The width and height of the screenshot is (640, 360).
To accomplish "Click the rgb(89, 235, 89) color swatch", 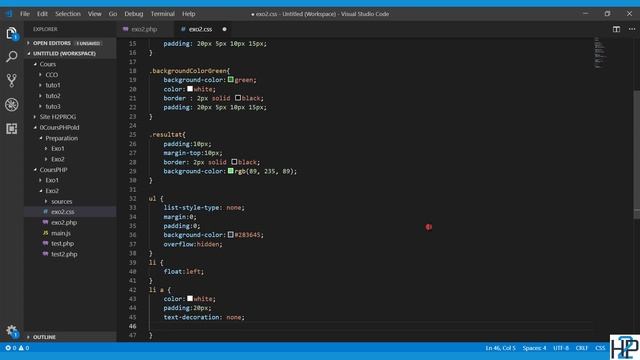I will coord(231,171).
